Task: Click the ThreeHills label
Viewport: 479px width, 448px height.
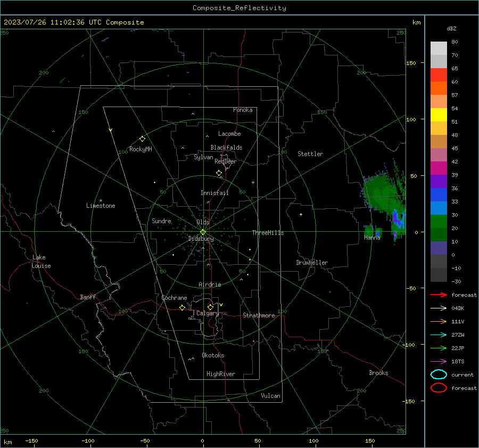Action: [x=268, y=233]
